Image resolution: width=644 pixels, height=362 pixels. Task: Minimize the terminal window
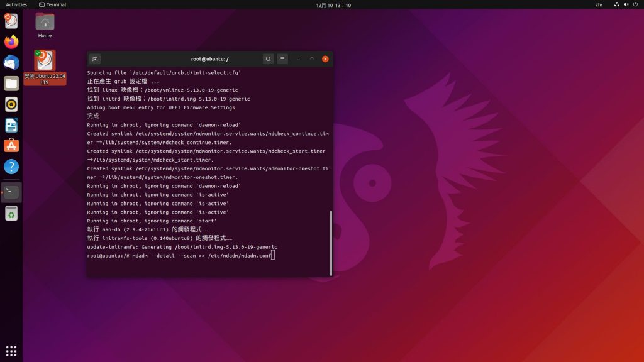pos(299,59)
